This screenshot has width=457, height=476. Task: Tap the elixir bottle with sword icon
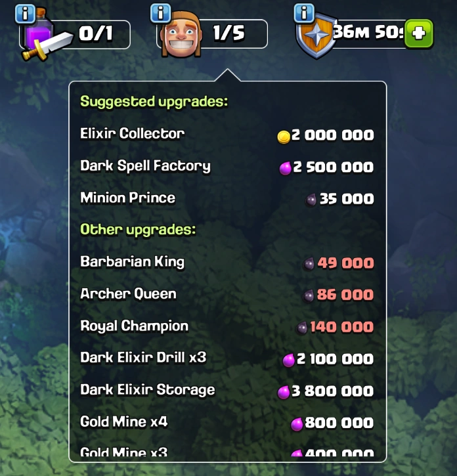click(43, 36)
